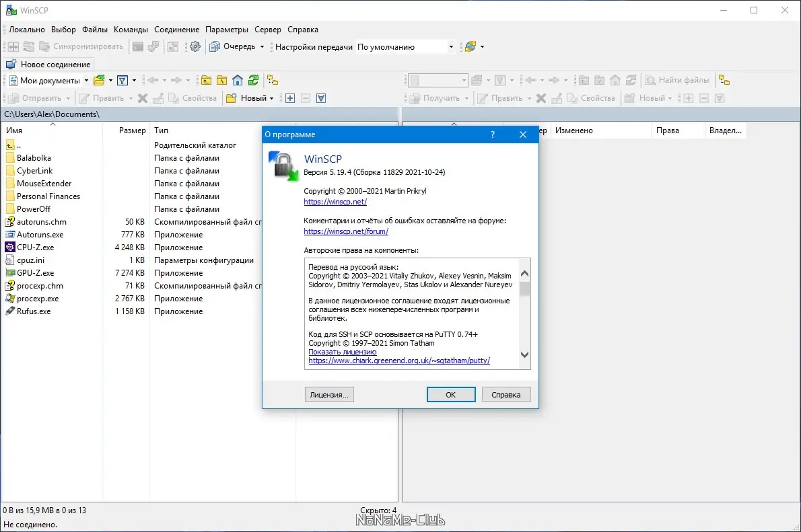The image size is (801, 532).
Task: Open the Параметры menu
Action: pos(227,30)
